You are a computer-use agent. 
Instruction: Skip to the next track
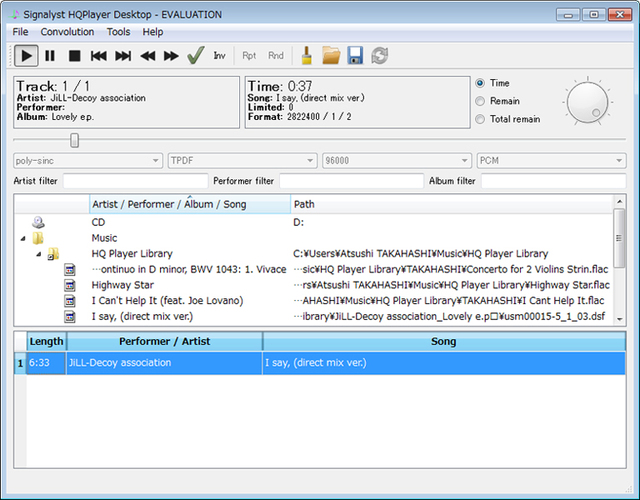coord(123,56)
